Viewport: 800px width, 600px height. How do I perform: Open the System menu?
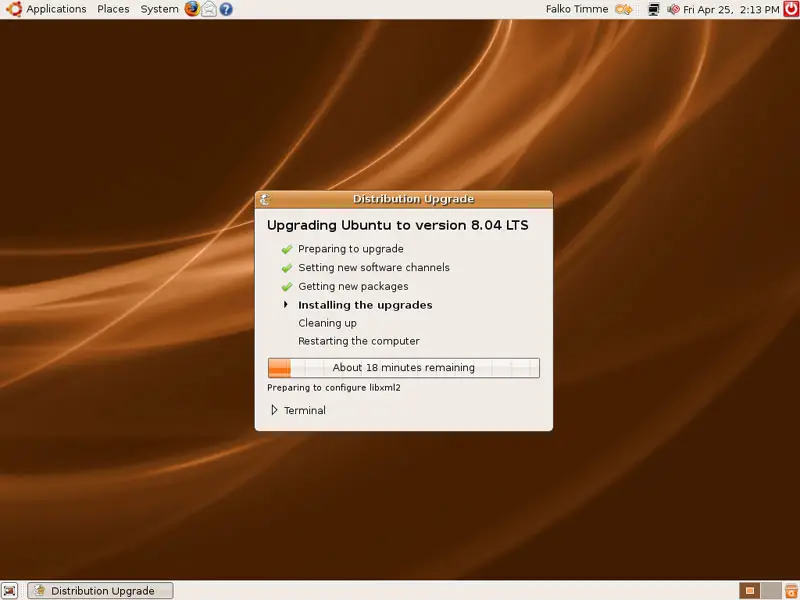click(159, 9)
